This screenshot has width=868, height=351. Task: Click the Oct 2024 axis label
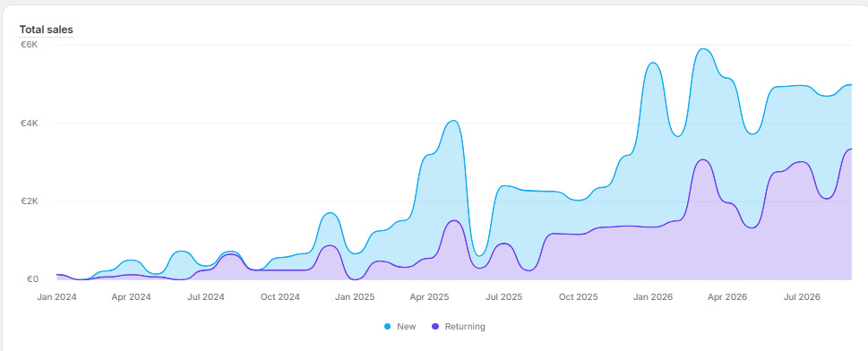click(x=280, y=297)
